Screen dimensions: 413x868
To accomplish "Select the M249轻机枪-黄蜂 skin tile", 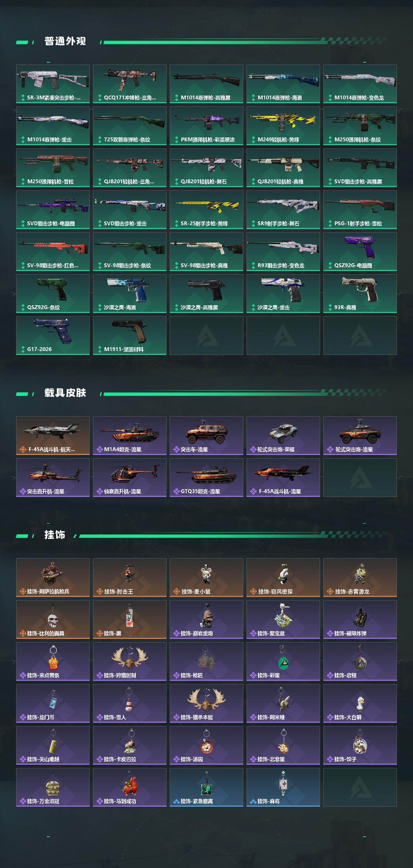I will [283, 126].
